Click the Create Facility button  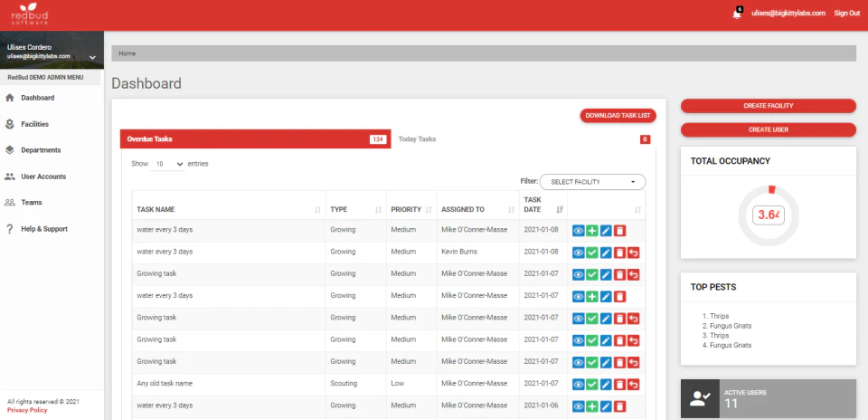[769, 106]
